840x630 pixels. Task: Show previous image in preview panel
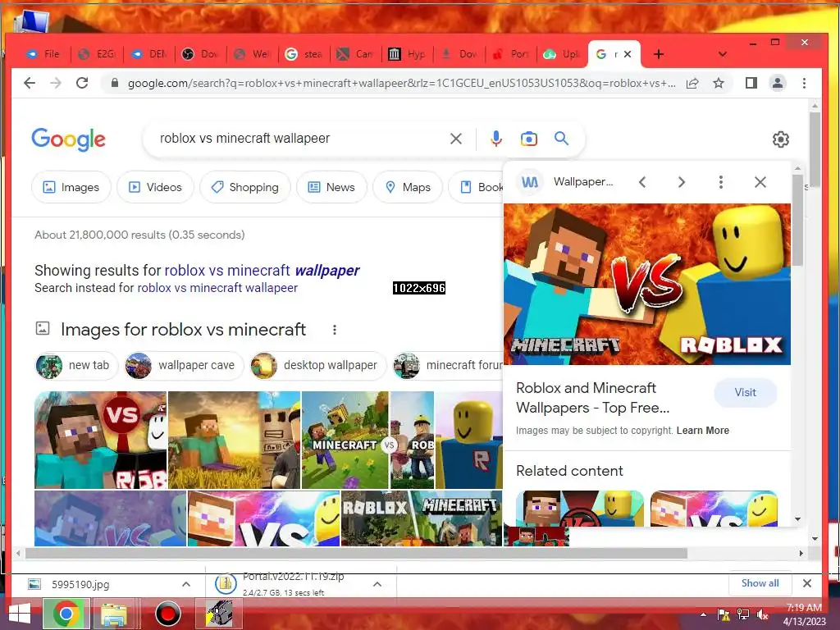pos(642,182)
